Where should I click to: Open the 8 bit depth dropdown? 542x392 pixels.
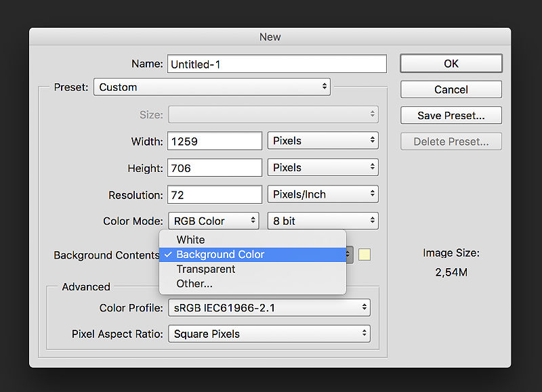pyautogui.click(x=323, y=221)
